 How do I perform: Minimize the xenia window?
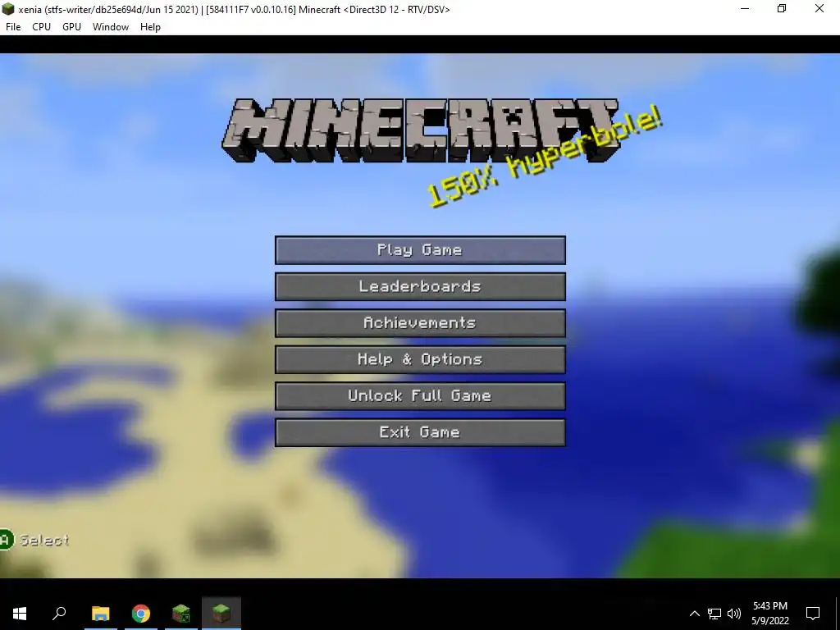tap(745, 8)
